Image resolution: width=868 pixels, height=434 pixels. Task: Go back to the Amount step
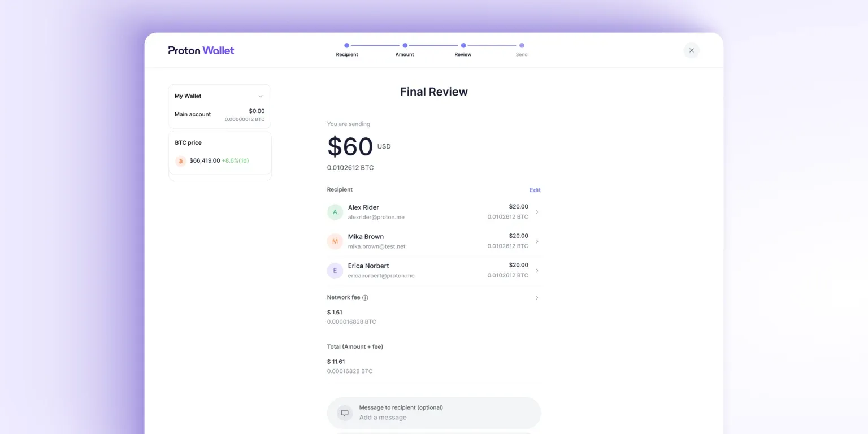tap(405, 46)
